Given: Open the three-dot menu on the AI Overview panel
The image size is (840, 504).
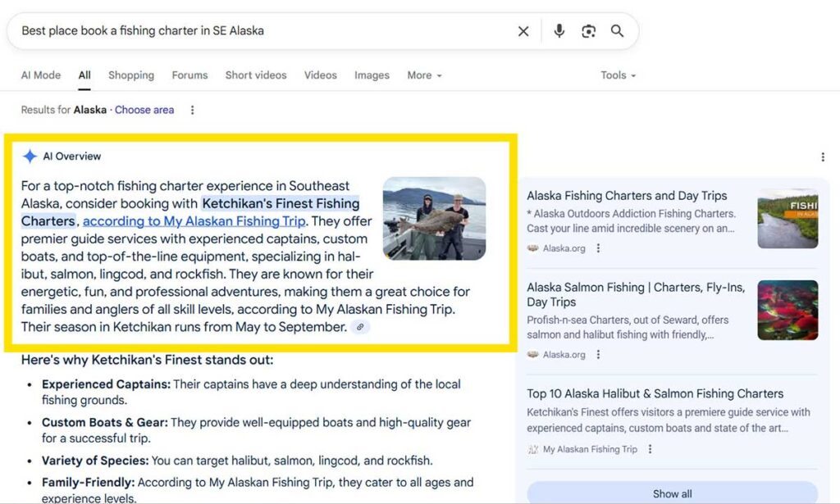Looking at the screenshot, I should [823, 157].
